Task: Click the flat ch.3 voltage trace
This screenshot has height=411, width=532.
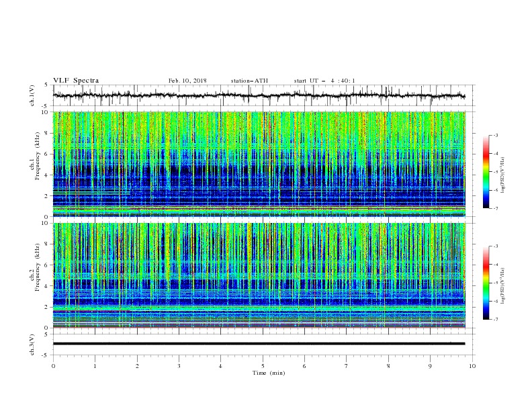Action: point(259,344)
